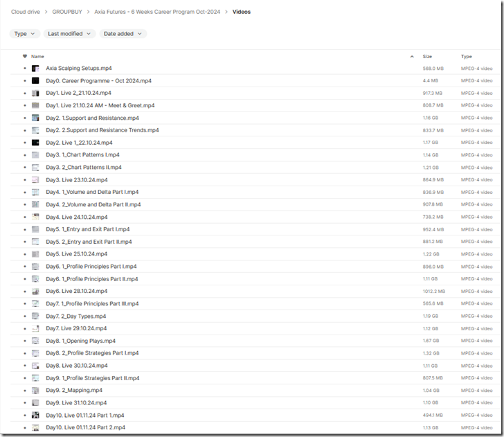Click Axia Scalping Setups.mp4 thumbnail icon
Viewport: 504px width, 437px height.
click(35, 68)
